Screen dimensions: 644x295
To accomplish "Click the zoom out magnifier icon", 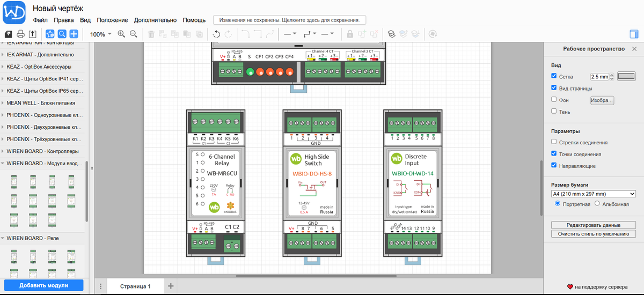I will 134,34.
